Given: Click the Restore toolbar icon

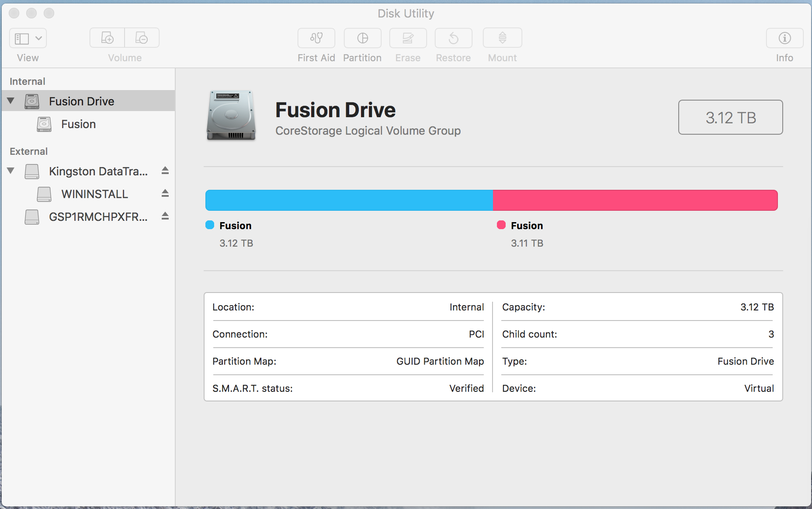Looking at the screenshot, I should point(454,38).
